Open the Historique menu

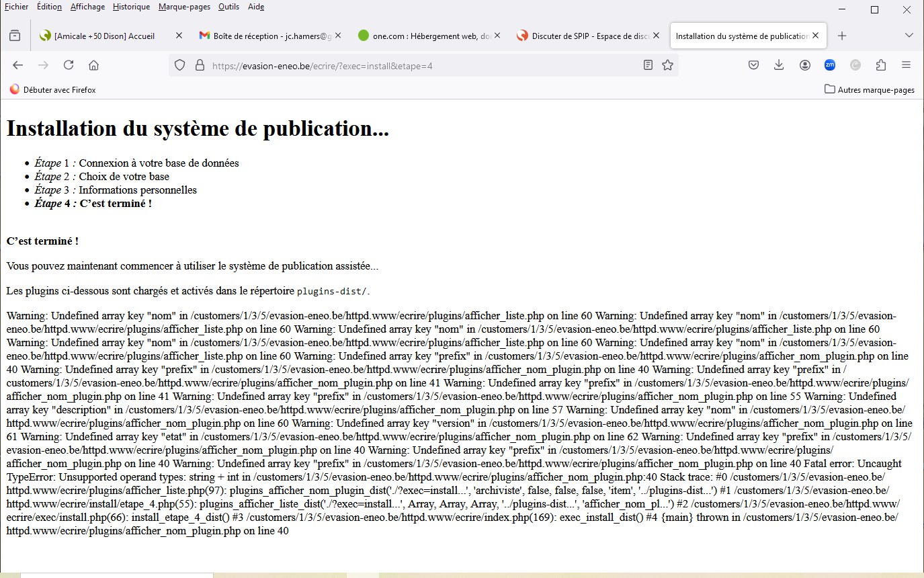[x=131, y=7]
